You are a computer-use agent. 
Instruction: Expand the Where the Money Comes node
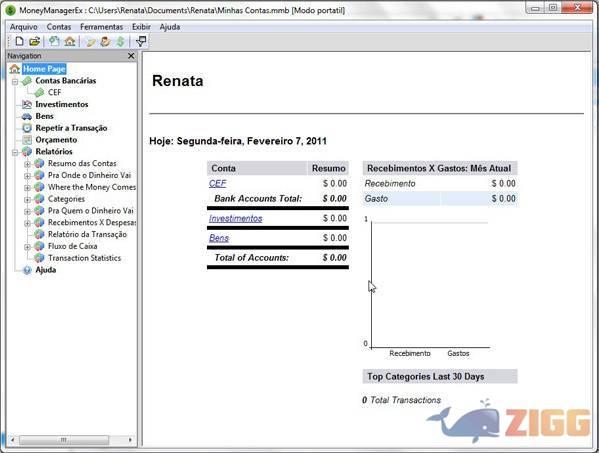(x=27, y=188)
